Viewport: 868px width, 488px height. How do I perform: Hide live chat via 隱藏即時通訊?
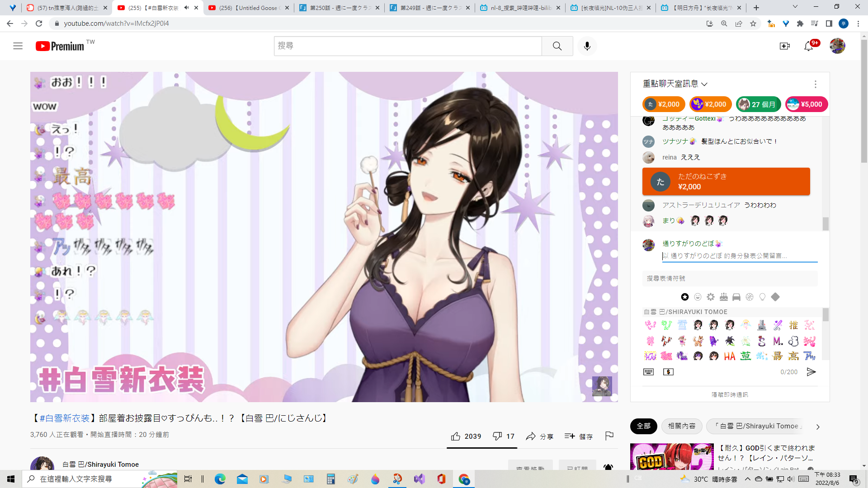tap(730, 394)
